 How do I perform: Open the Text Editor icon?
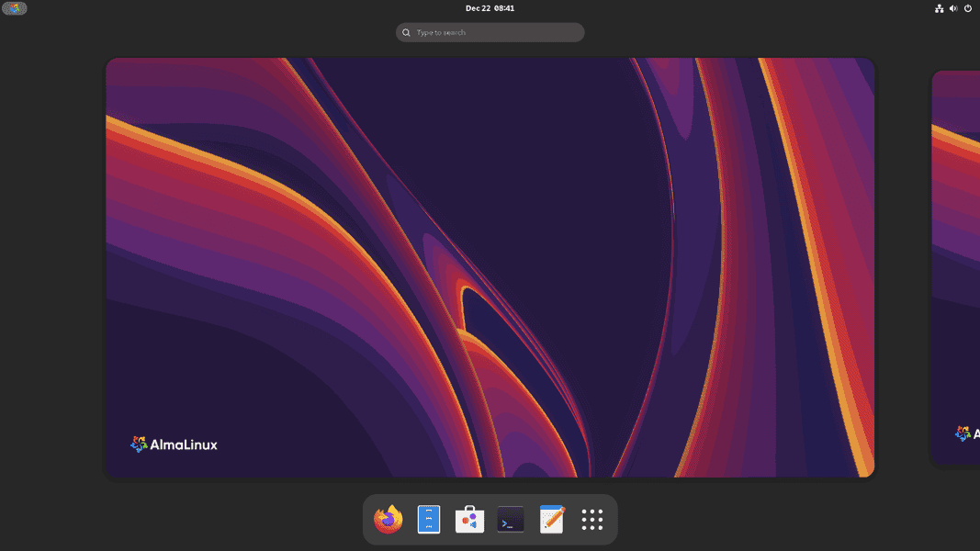[x=551, y=519]
